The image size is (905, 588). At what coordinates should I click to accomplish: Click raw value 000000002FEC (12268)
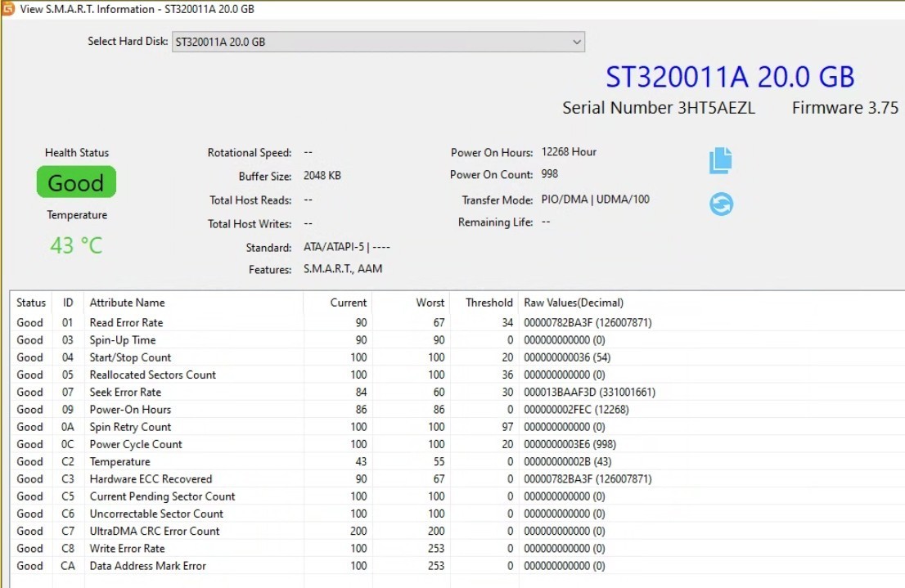click(576, 409)
